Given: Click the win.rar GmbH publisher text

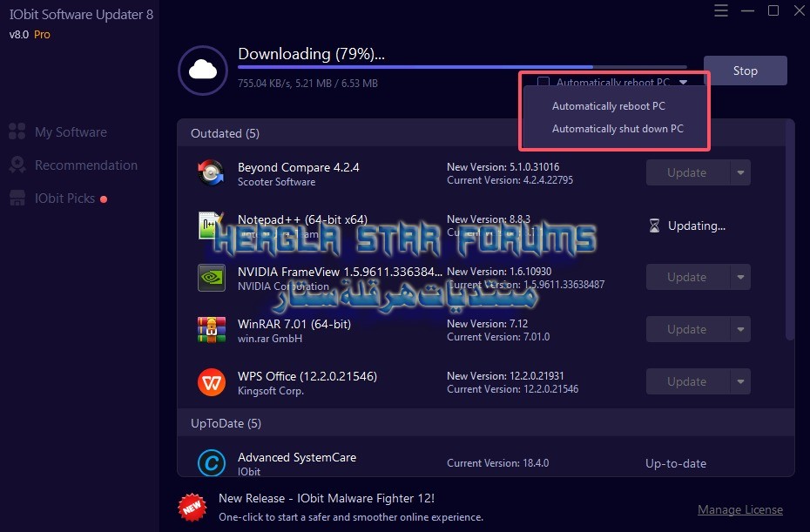Looking at the screenshot, I should click(270, 339).
